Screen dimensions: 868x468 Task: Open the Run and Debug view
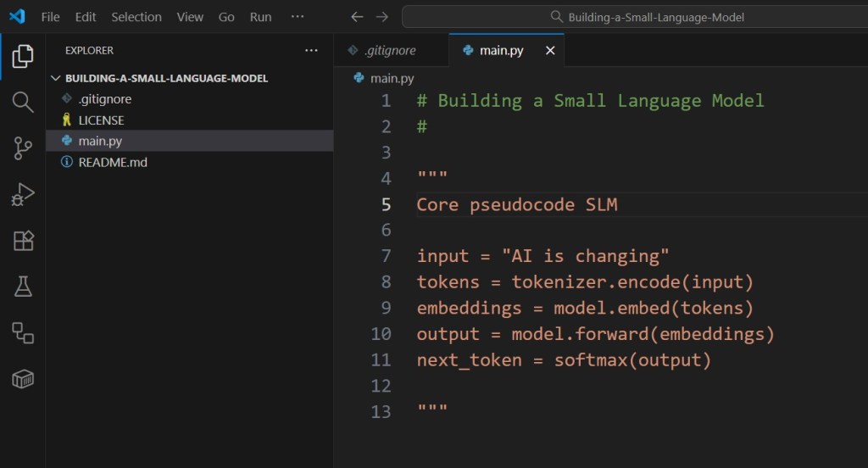click(x=23, y=194)
